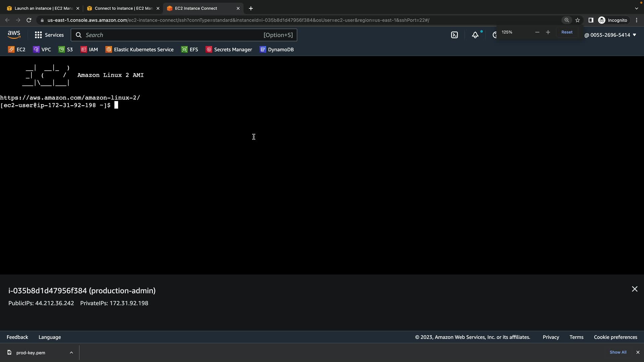
Task: Open EC2 shortcut in favorites bar
Action: tap(17, 50)
